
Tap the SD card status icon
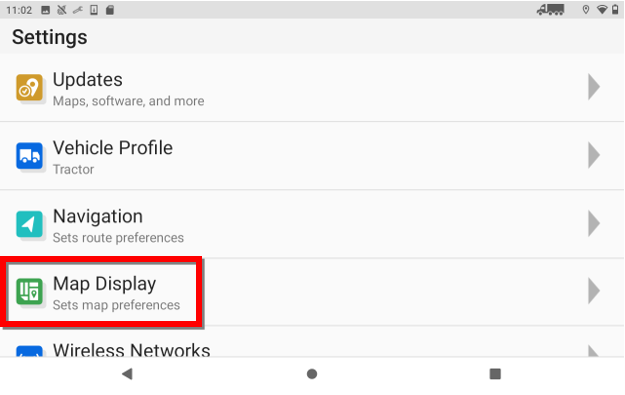click(x=110, y=10)
